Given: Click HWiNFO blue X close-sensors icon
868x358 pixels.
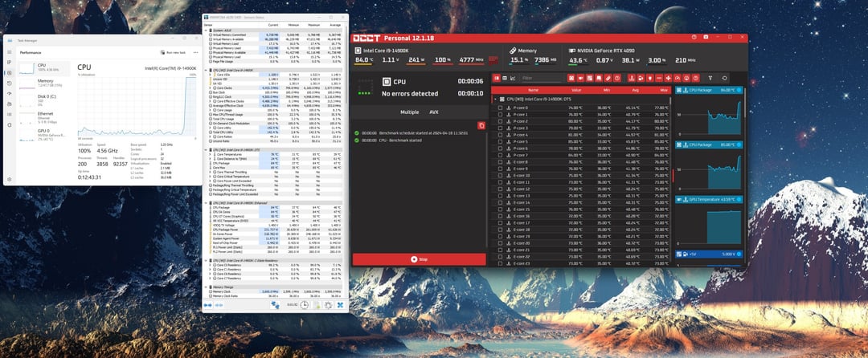Looking at the screenshot, I should [x=341, y=305].
